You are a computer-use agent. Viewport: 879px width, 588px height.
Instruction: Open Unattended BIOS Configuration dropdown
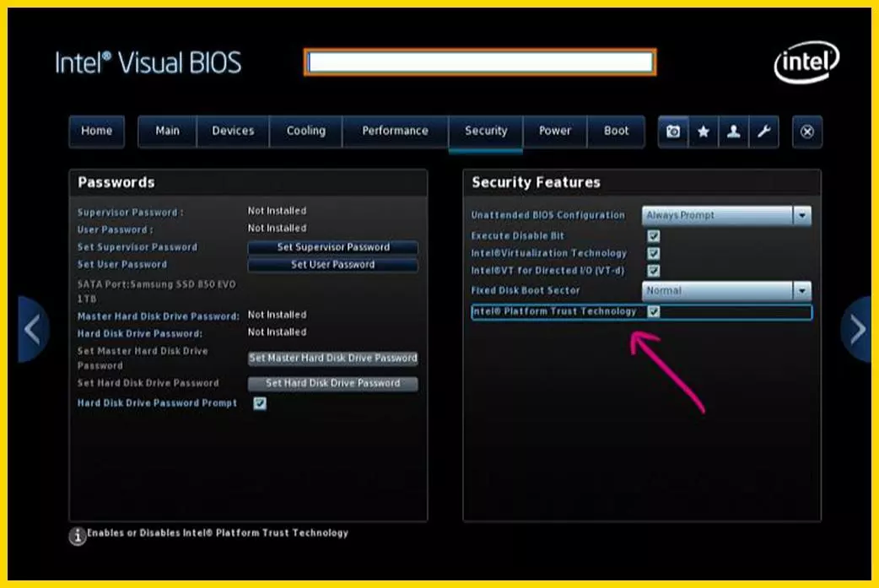point(726,215)
